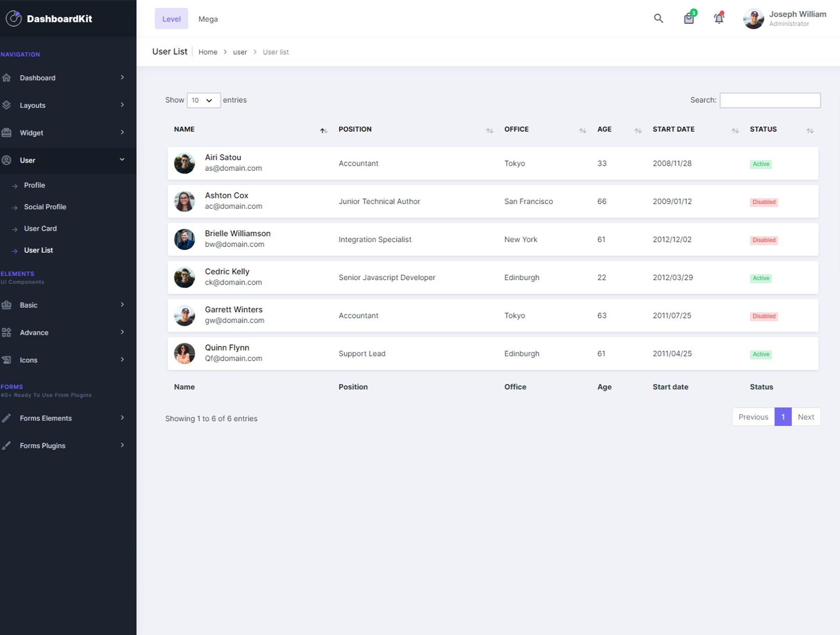Screen dimensions: 840x635
Task: Sort table by Name column arrow
Action: (323, 131)
